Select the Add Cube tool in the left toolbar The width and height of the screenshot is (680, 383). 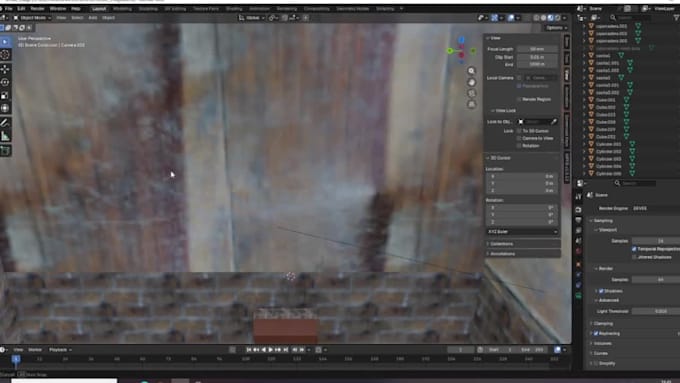(5, 151)
